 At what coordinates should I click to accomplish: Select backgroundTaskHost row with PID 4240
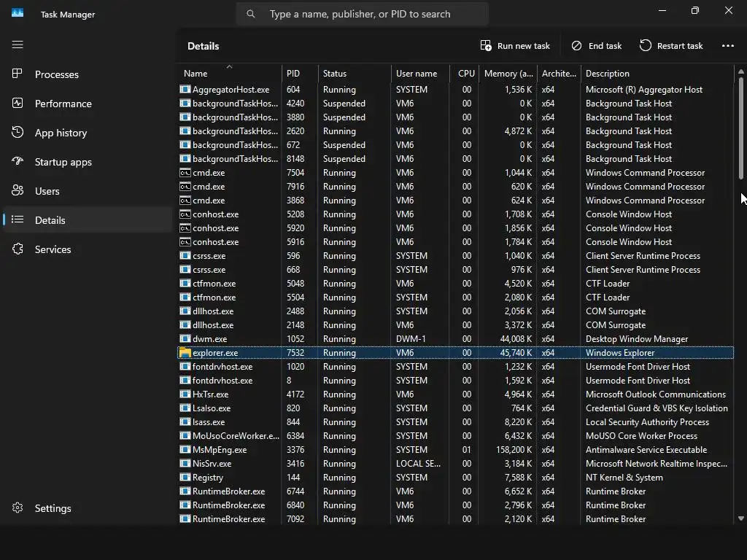tap(455, 104)
